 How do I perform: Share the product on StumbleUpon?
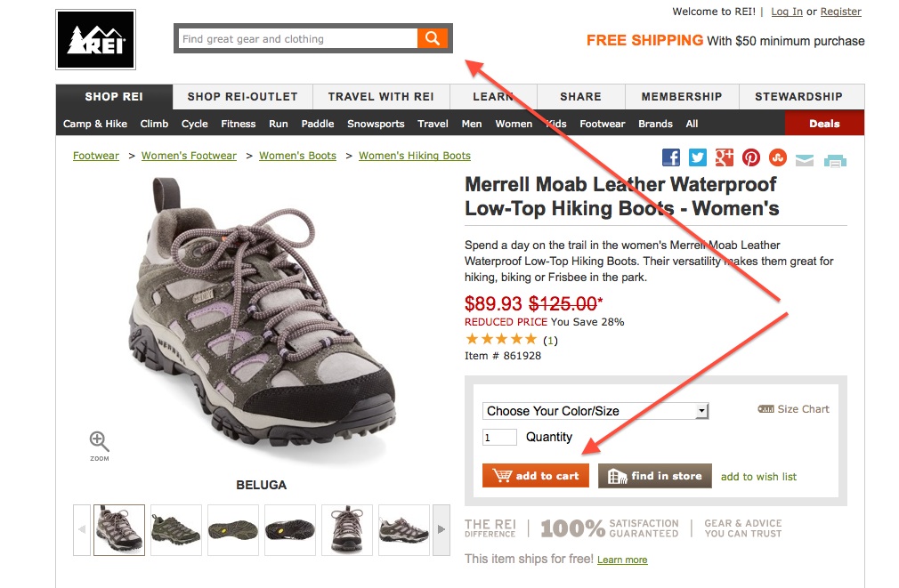pyautogui.click(x=778, y=157)
